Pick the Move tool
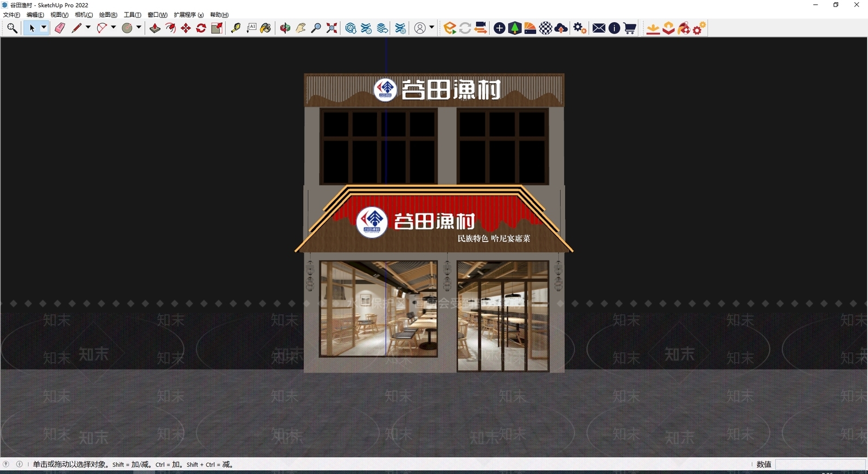The image size is (868, 474). 186,28
